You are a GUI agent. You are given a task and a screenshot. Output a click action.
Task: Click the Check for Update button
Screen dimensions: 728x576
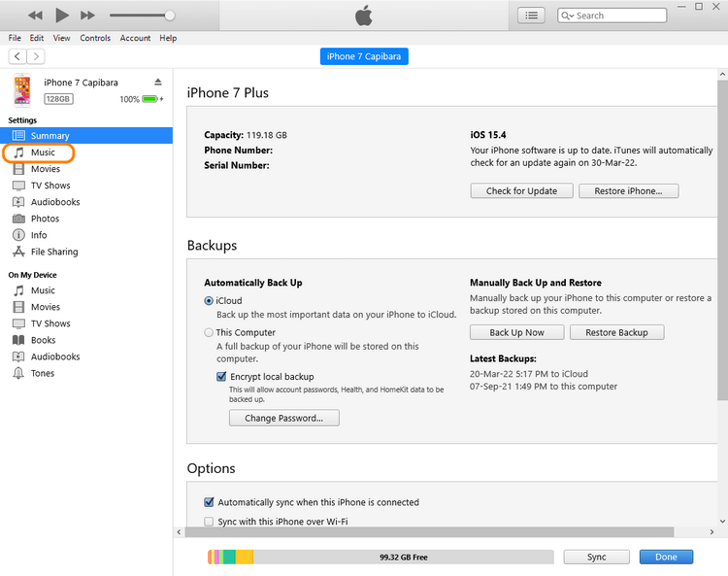tap(521, 191)
